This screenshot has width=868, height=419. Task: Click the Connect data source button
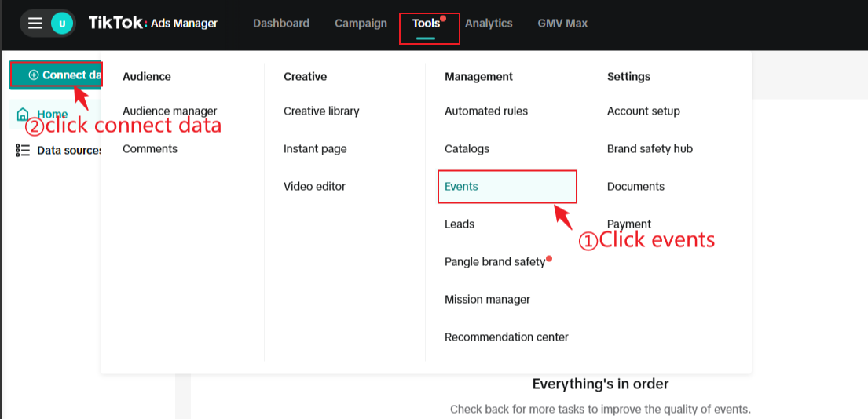(55, 75)
